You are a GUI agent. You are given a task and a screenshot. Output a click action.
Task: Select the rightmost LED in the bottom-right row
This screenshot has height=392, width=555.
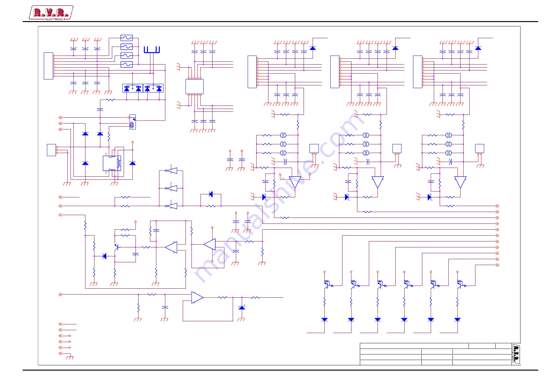[x=457, y=319]
